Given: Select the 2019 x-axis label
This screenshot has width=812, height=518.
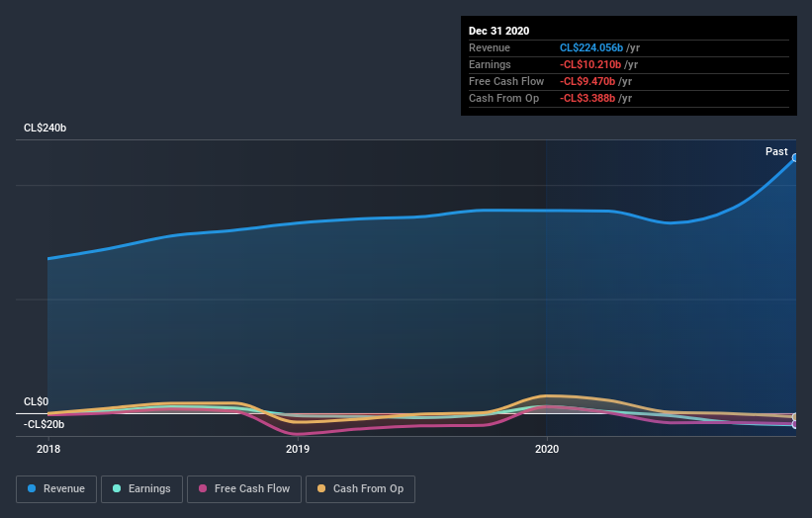Looking at the screenshot, I should pos(298,449).
